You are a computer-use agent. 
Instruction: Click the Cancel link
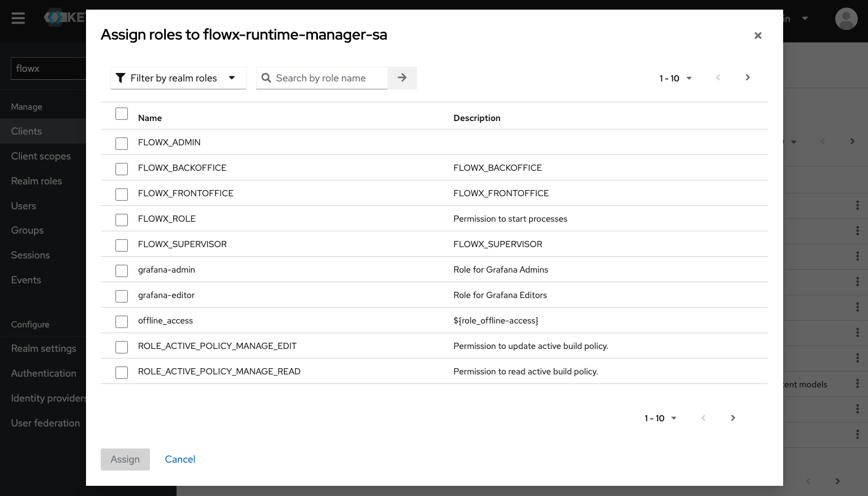180,459
